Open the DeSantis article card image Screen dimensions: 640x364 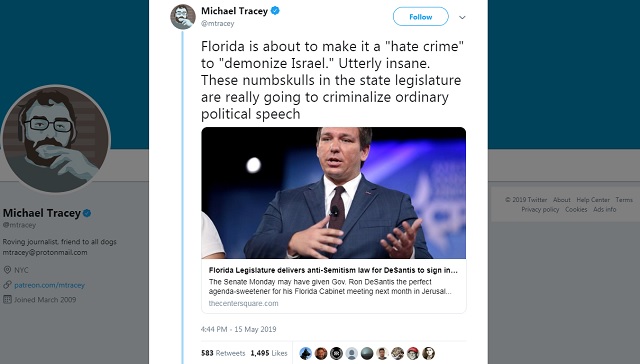point(333,193)
